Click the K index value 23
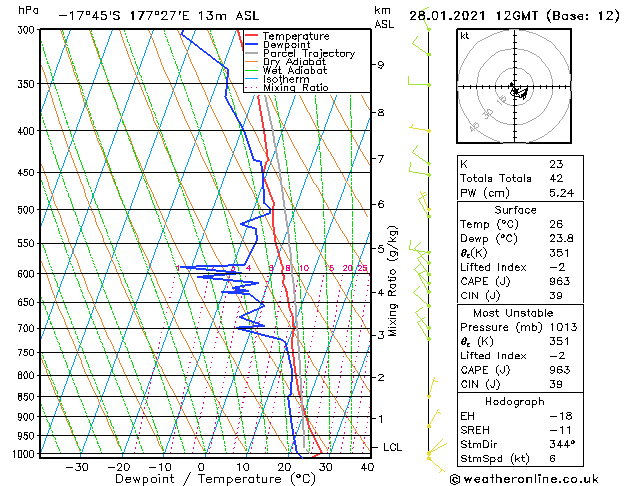 coord(556,164)
